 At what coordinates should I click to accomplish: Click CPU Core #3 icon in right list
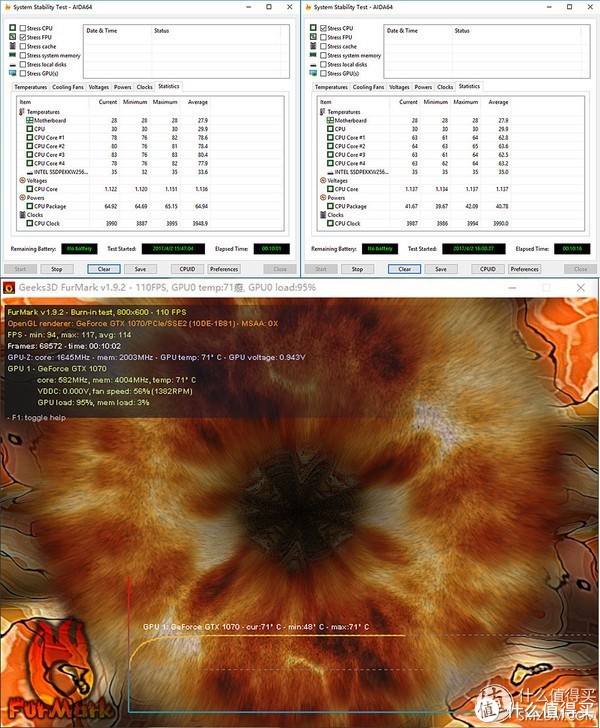[x=330, y=155]
